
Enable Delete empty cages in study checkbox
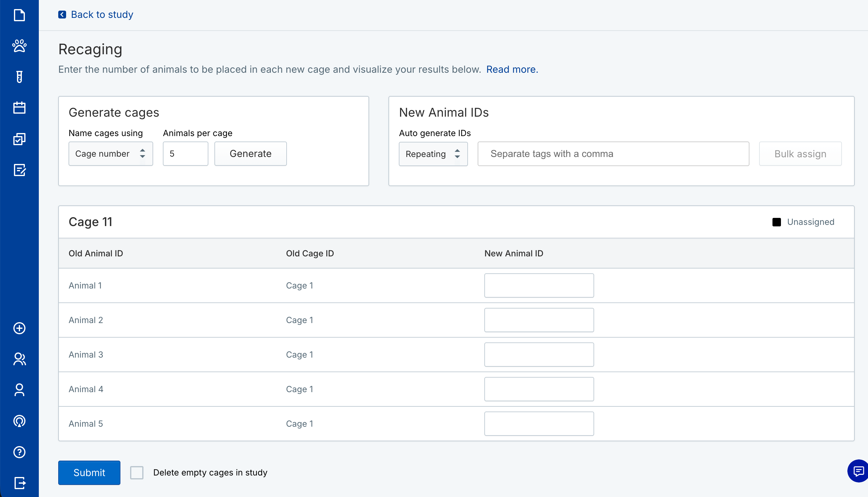click(137, 473)
